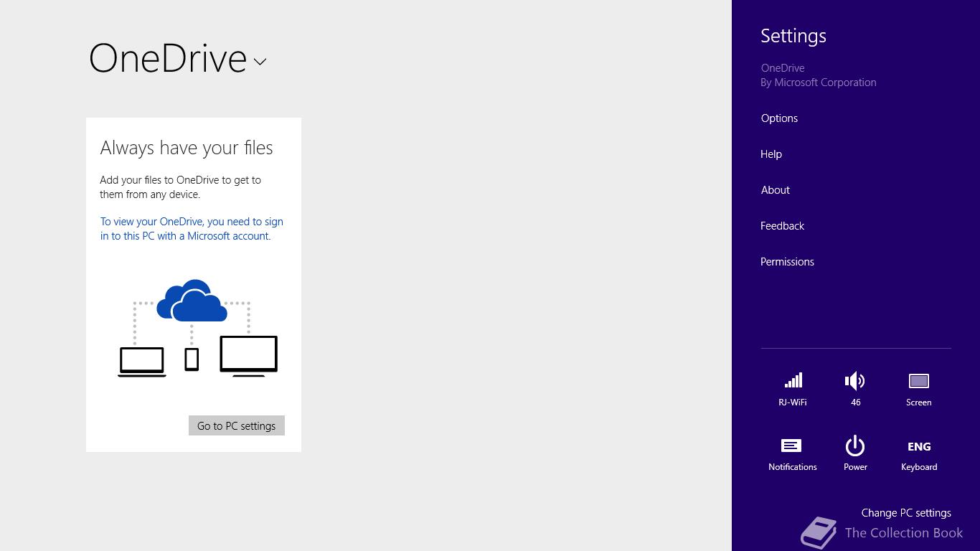Open Options in the Settings pane
The image size is (980, 551).
pos(779,118)
